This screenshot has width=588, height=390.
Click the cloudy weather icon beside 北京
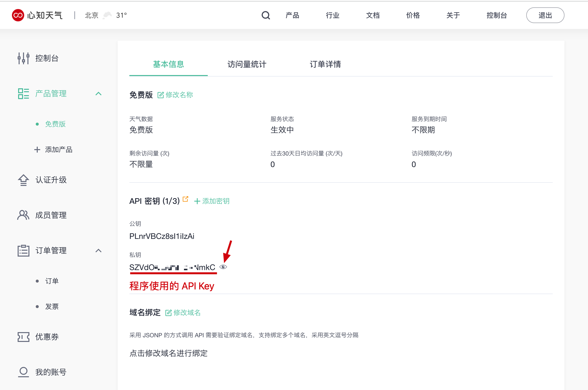click(x=107, y=15)
